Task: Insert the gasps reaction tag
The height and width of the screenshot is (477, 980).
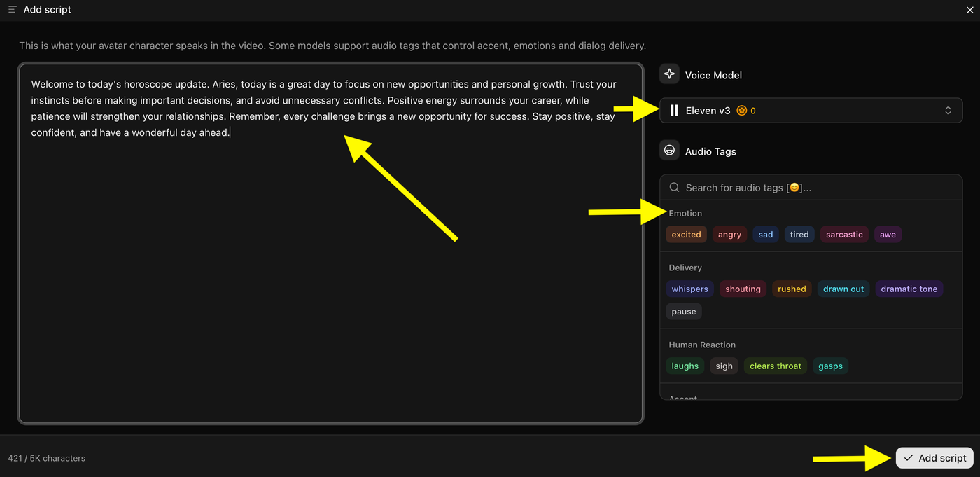Action: [x=830, y=366]
